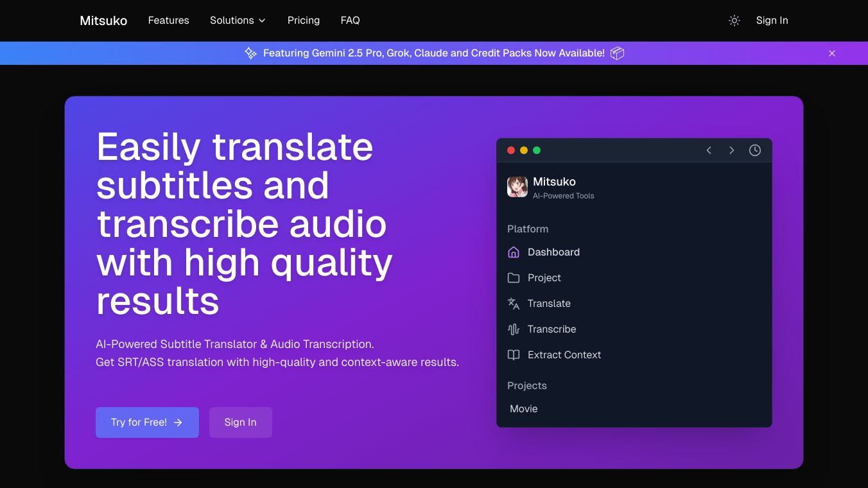Click the arrow inside Try for Free button
This screenshot has height=488, width=868.
click(x=178, y=423)
